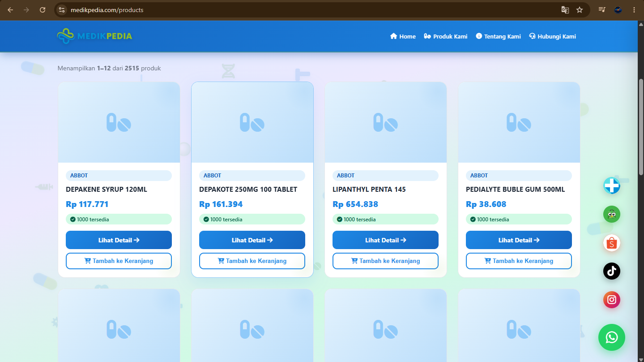The width and height of the screenshot is (644, 362).
Task: Open Tentang Kami in the navigation menu
Action: tap(498, 36)
